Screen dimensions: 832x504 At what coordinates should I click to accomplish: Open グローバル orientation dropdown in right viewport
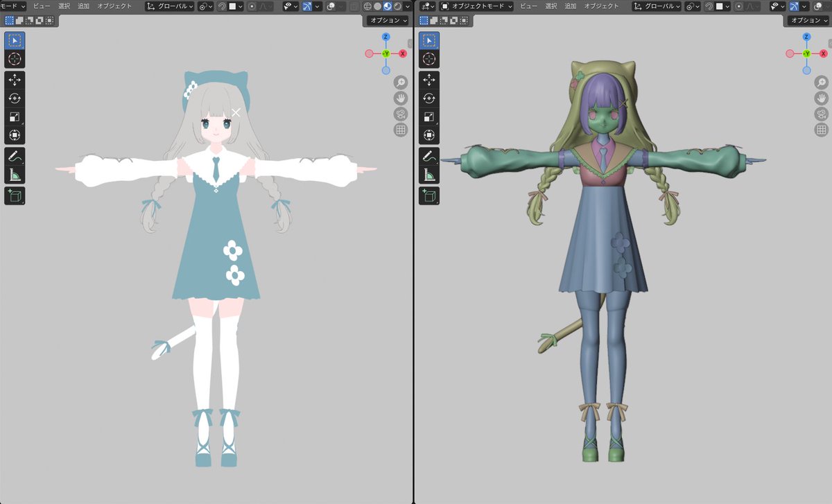(x=657, y=6)
